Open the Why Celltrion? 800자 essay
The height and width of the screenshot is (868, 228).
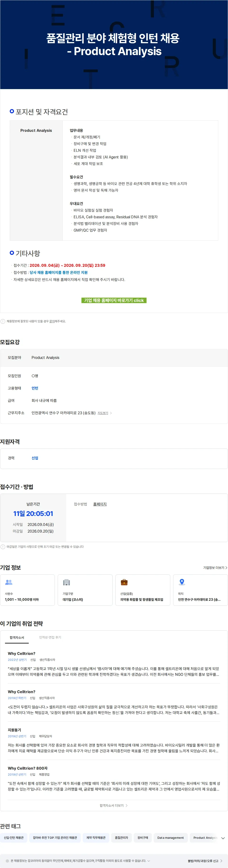pyautogui.click(x=114, y=779)
